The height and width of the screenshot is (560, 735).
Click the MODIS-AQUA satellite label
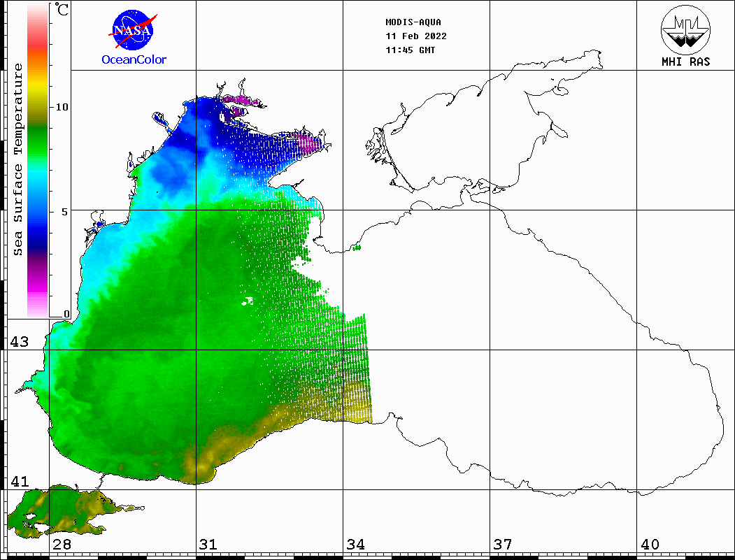click(413, 22)
